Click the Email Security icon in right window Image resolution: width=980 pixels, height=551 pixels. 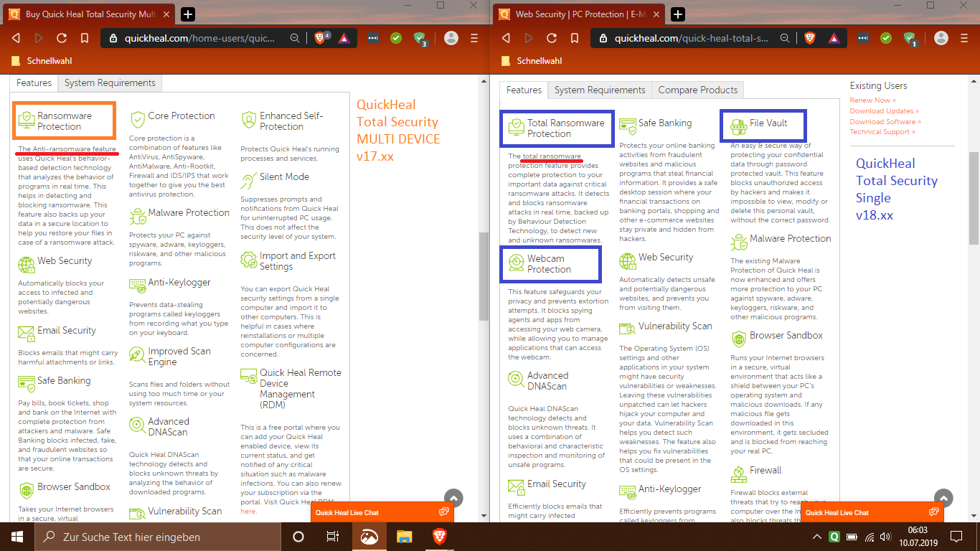[516, 487]
